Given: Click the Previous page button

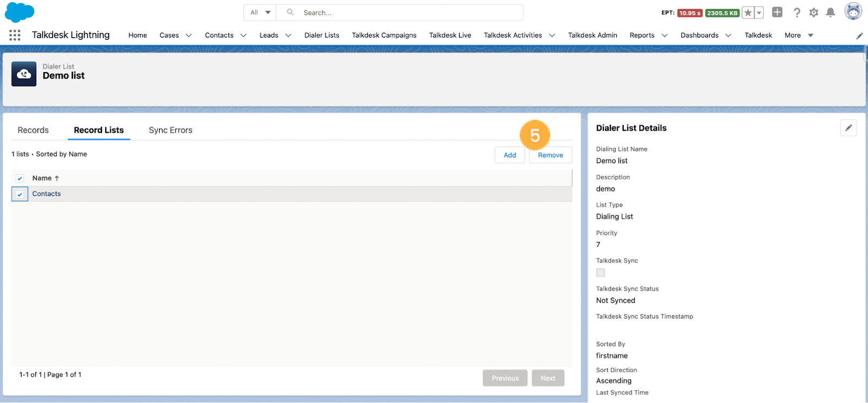Looking at the screenshot, I should (505, 379).
